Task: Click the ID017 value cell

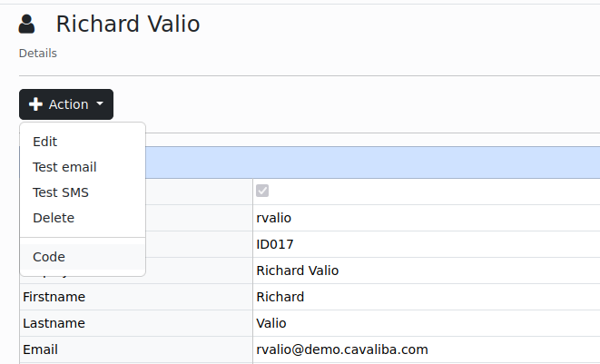Action: (x=275, y=244)
